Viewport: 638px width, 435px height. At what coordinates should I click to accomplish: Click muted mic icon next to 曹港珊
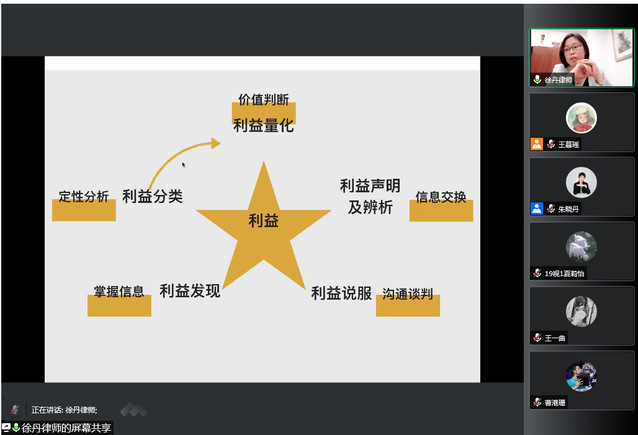[x=538, y=402]
